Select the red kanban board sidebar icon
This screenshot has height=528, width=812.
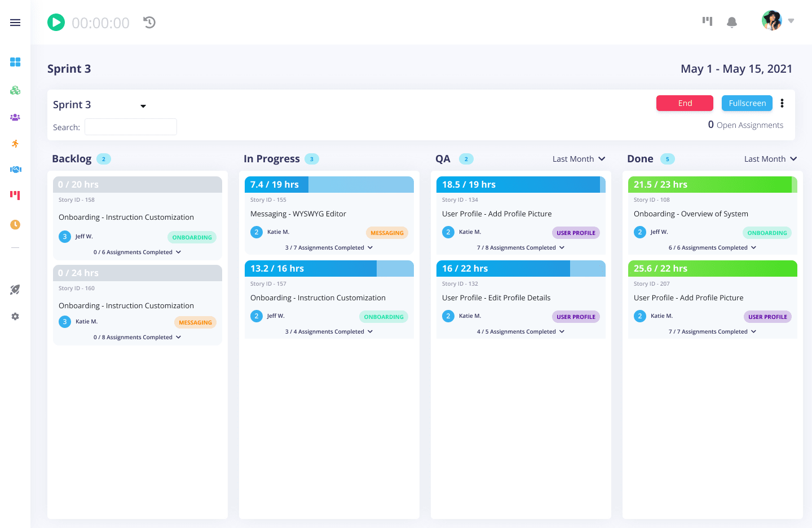pos(15,196)
